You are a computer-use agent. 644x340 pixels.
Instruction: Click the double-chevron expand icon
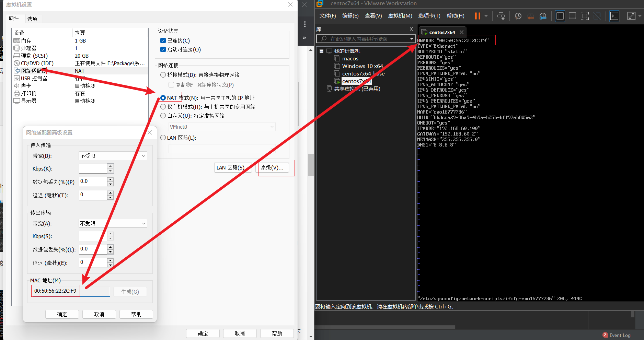tap(304, 38)
